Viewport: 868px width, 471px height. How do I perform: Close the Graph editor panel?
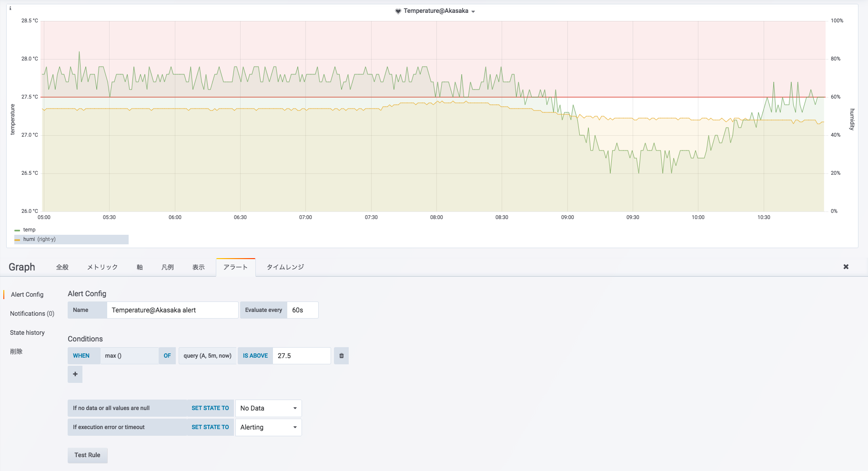tap(846, 267)
